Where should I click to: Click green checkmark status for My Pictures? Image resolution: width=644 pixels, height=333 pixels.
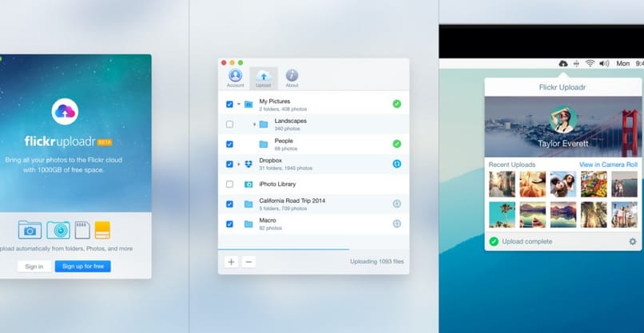[x=397, y=104]
